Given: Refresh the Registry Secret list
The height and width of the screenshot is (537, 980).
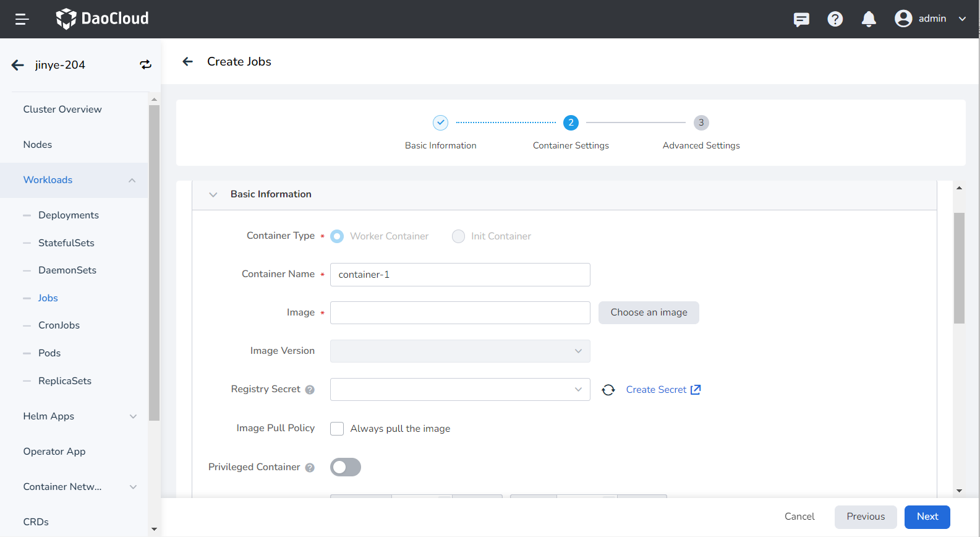Looking at the screenshot, I should click(608, 390).
